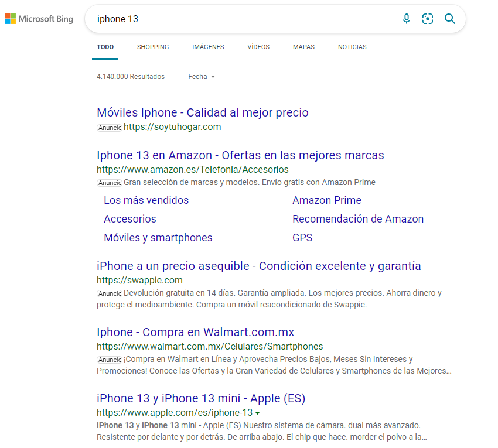Viewport: 498px width, 448px height.
Task: Click Amazon ad description about Envío gratis
Action: 250,182
